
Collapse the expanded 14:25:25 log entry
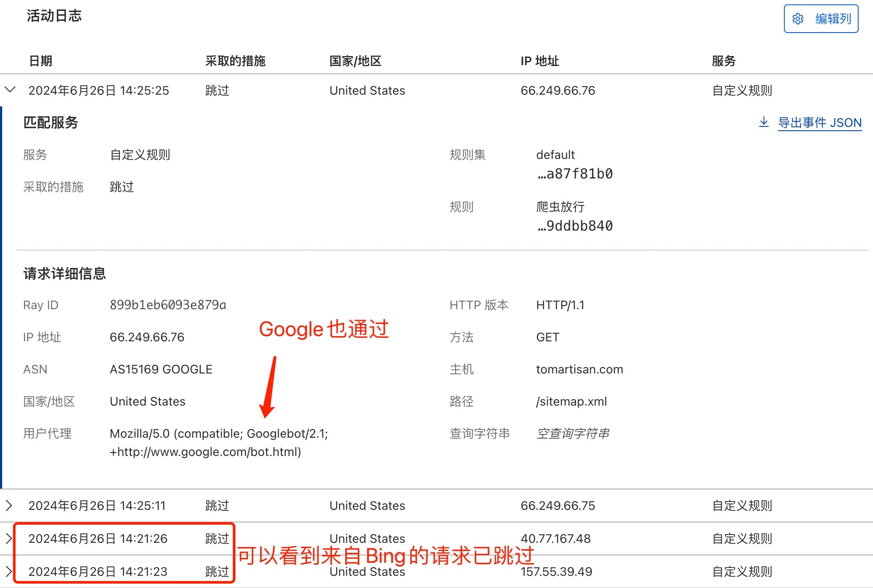click(10, 90)
